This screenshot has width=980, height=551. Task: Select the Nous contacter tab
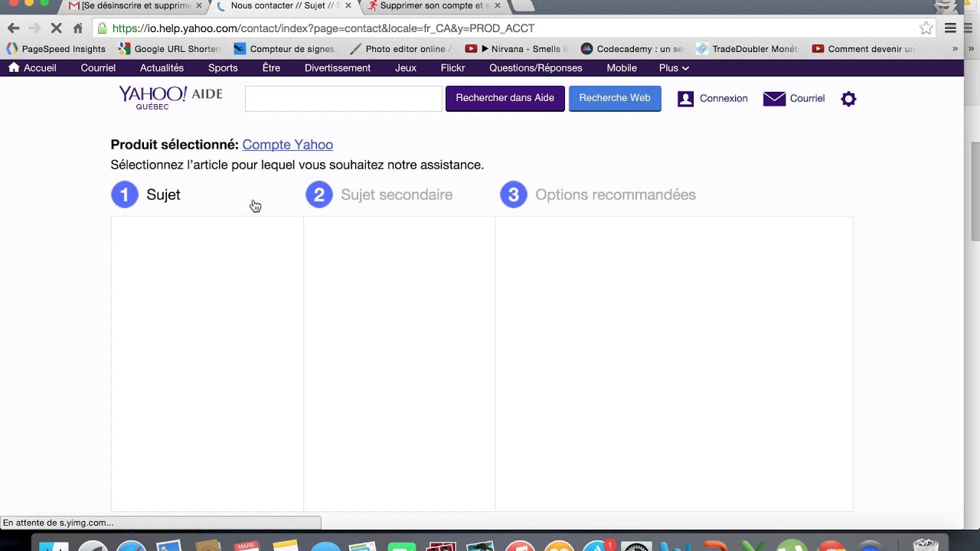tap(283, 6)
